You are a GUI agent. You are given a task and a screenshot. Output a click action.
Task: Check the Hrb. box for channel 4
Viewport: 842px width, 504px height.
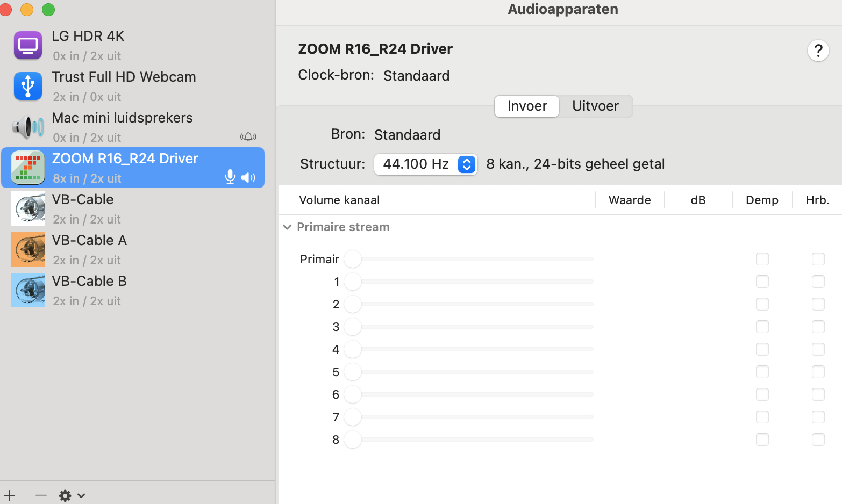pos(818,349)
